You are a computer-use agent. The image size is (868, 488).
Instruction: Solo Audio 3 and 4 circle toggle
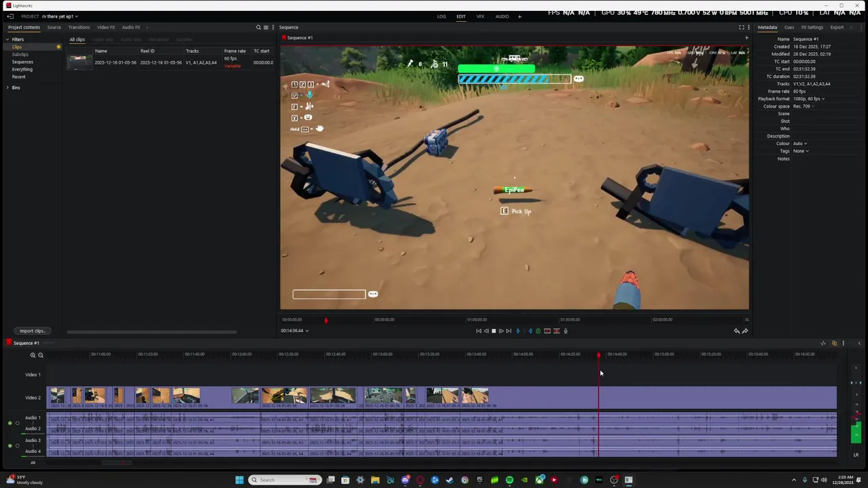point(18,445)
